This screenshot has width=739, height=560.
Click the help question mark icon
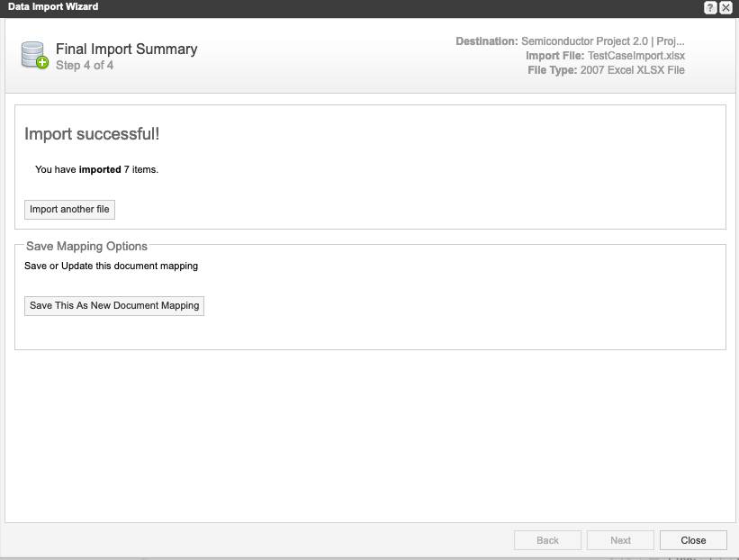click(710, 7)
